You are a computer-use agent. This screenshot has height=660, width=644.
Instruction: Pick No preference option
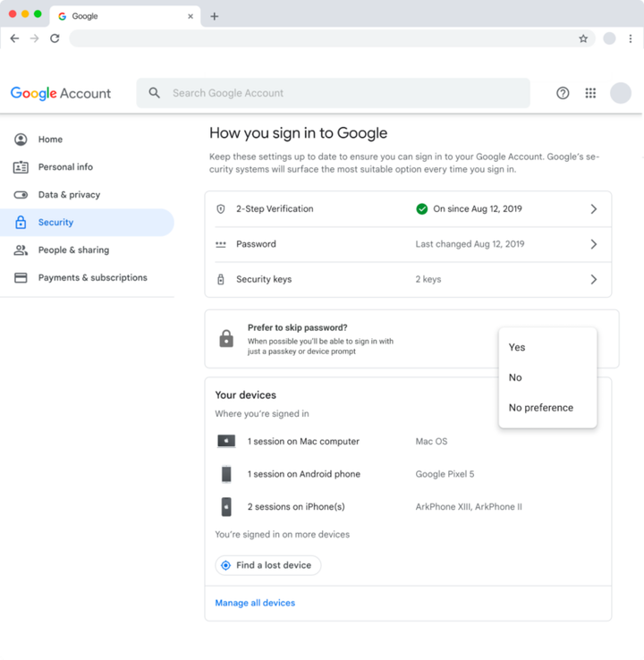click(540, 408)
